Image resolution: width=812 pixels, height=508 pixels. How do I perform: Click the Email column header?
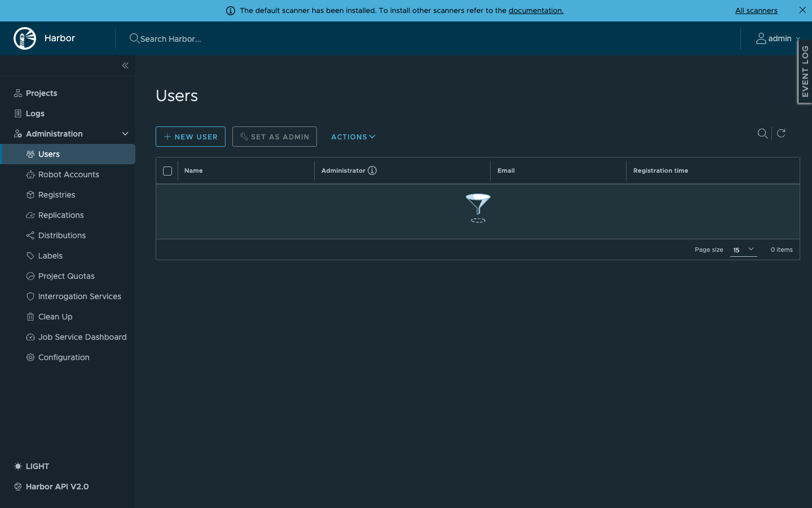(x=506, y=170)
